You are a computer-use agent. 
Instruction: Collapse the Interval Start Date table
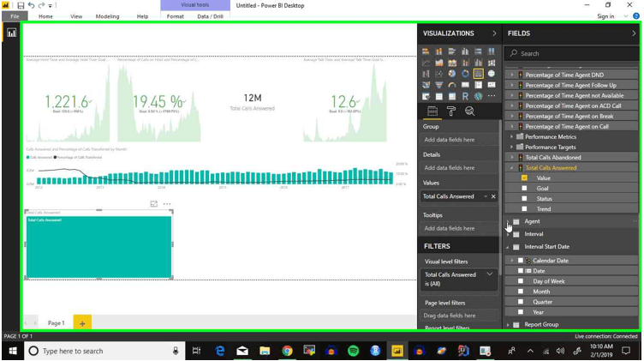click(x=508, y=247)
